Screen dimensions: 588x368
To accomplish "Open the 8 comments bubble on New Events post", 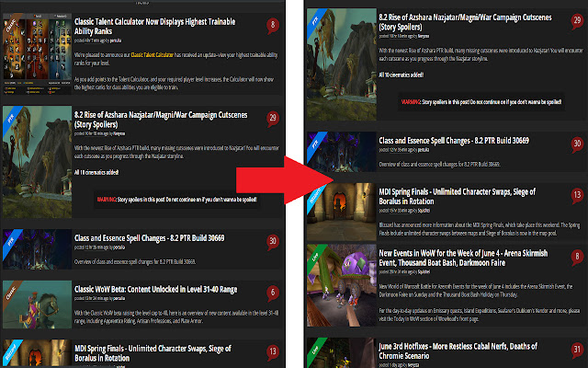I will 578,258.
